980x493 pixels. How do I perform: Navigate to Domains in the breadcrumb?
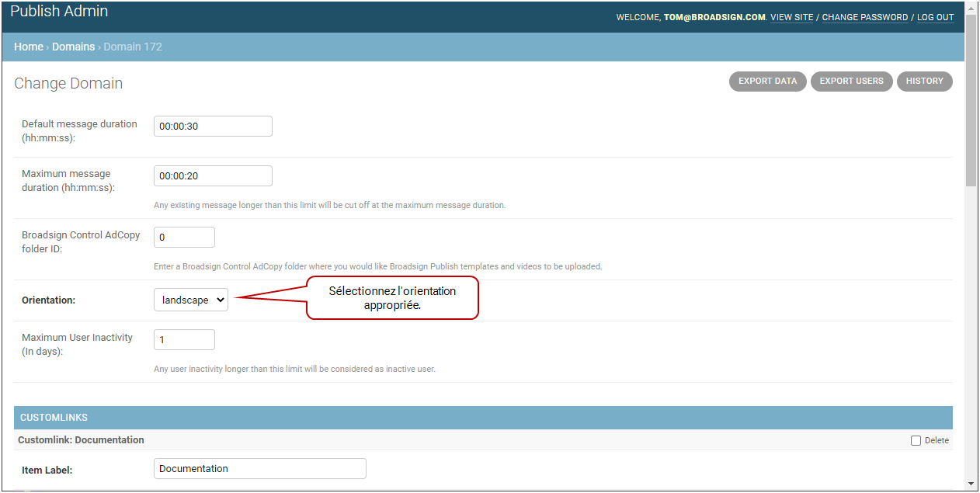point(73,47)
